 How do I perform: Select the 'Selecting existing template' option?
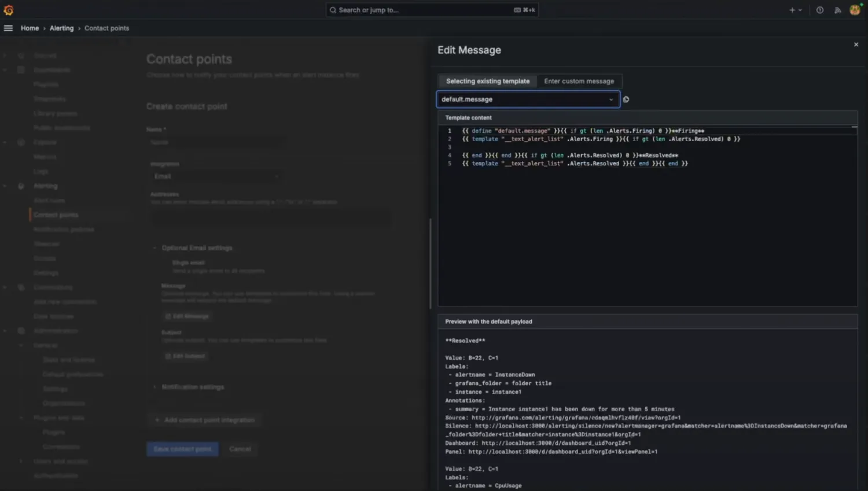(487, 81)
